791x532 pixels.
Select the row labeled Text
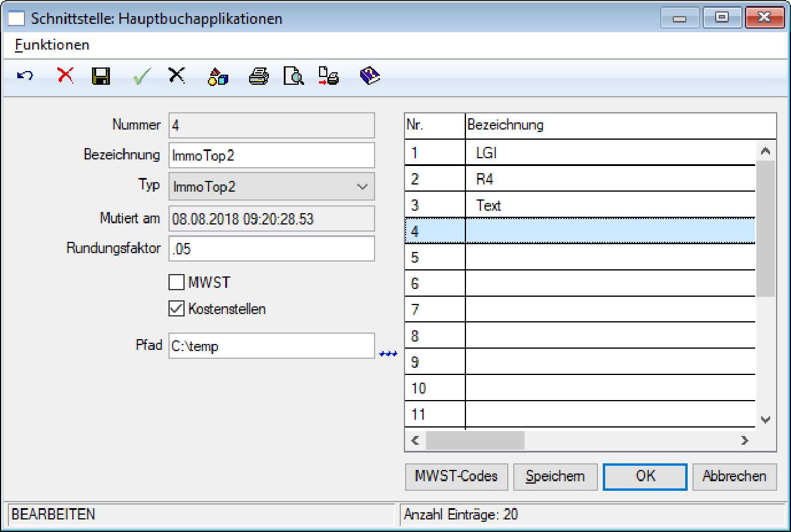pyautogui.click(x=580, y=205)
